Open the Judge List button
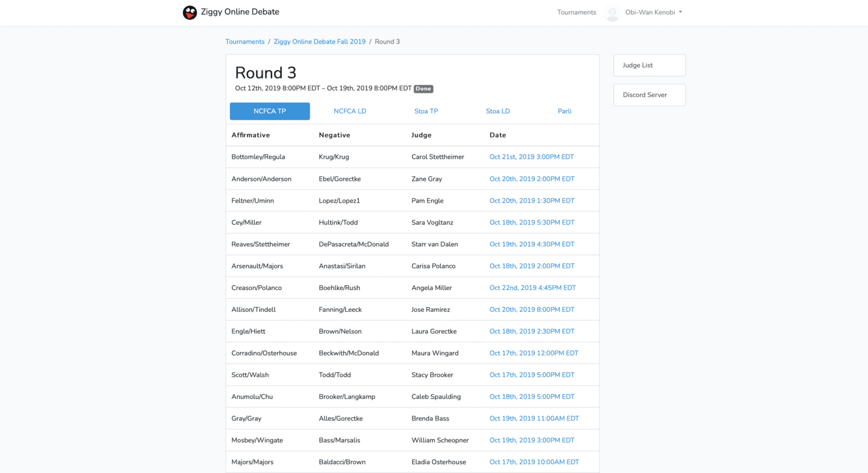 click(x=649, y=66)
